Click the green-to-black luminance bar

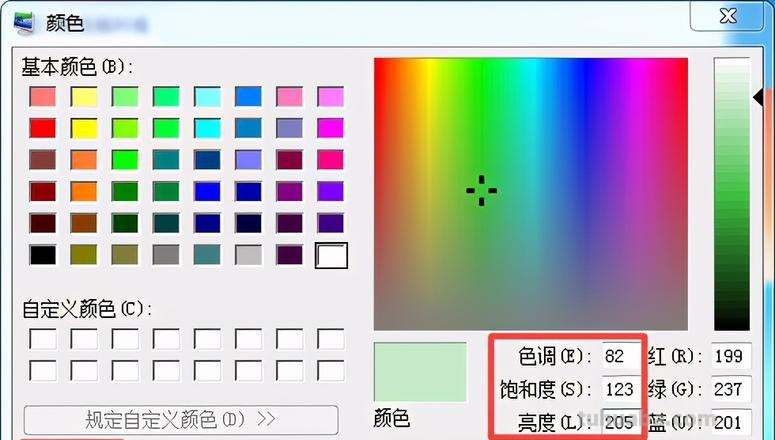pos(732,194)
